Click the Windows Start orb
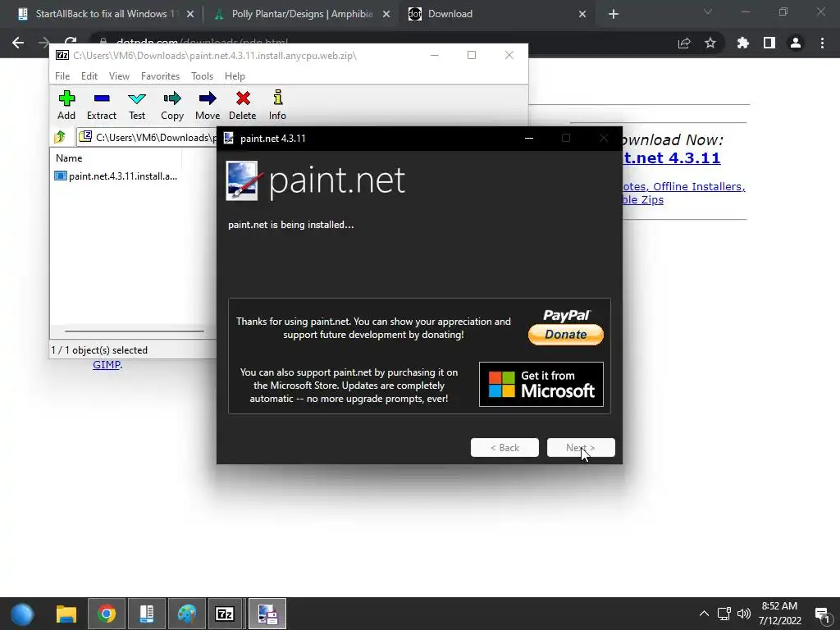This screenshot has width=840, height=630. [x=22, y=614]
